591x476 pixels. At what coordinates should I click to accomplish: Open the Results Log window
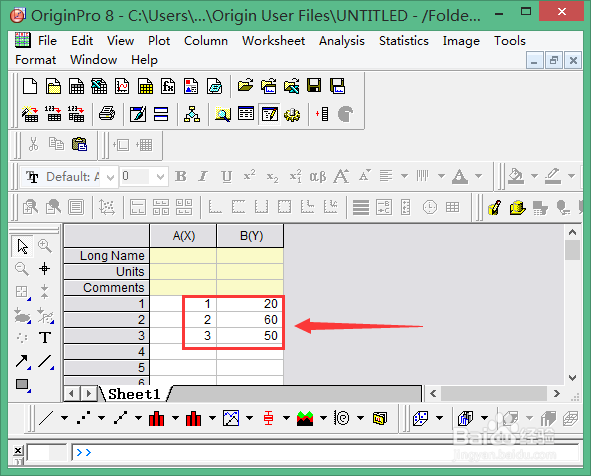246,114
